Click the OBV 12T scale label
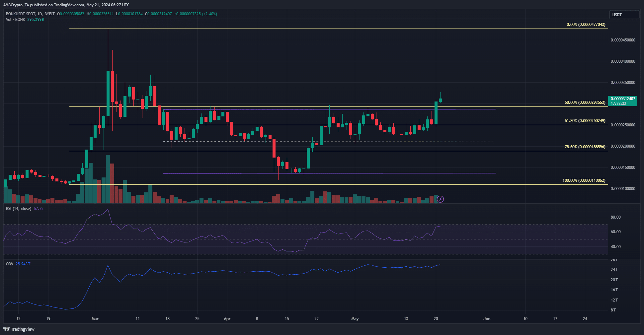The height and width of the screenshot is (335, 644). [x=614, y=300]
